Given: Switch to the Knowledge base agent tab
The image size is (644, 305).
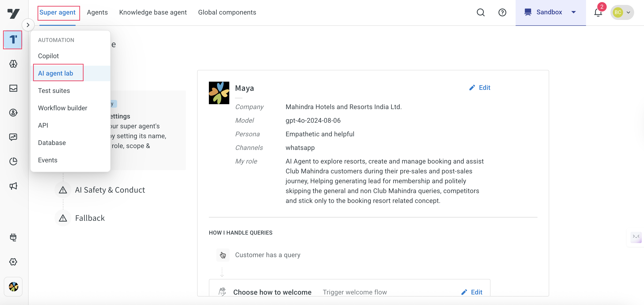Looking at the screenshot, I should click(x=153, y=12).
